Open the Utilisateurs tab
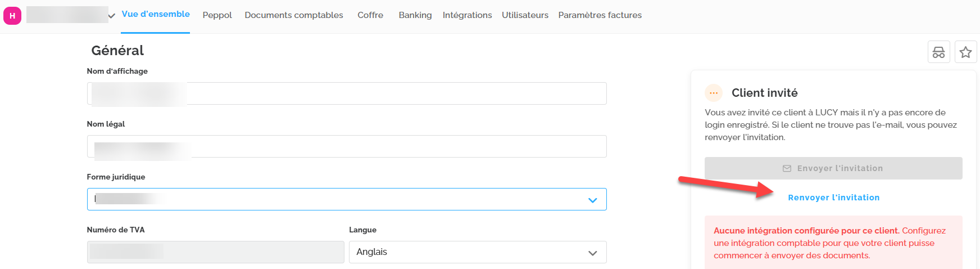980x269 pixels. click(525, 15)
